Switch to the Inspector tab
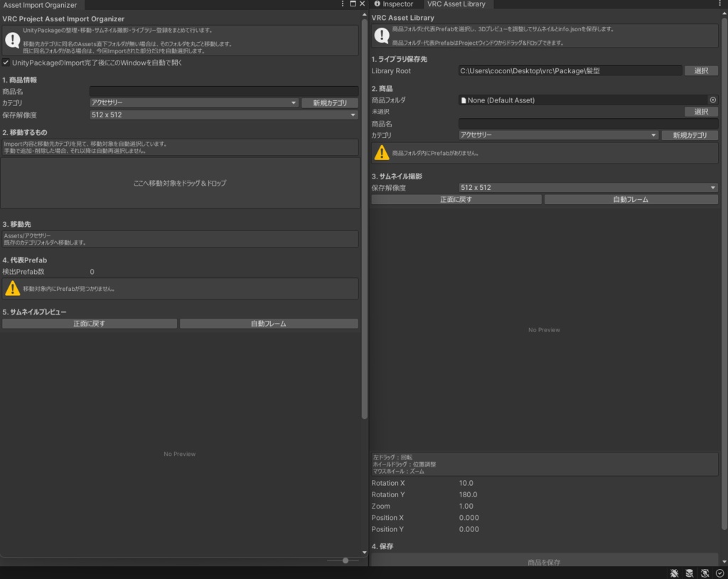 [394, 4]
